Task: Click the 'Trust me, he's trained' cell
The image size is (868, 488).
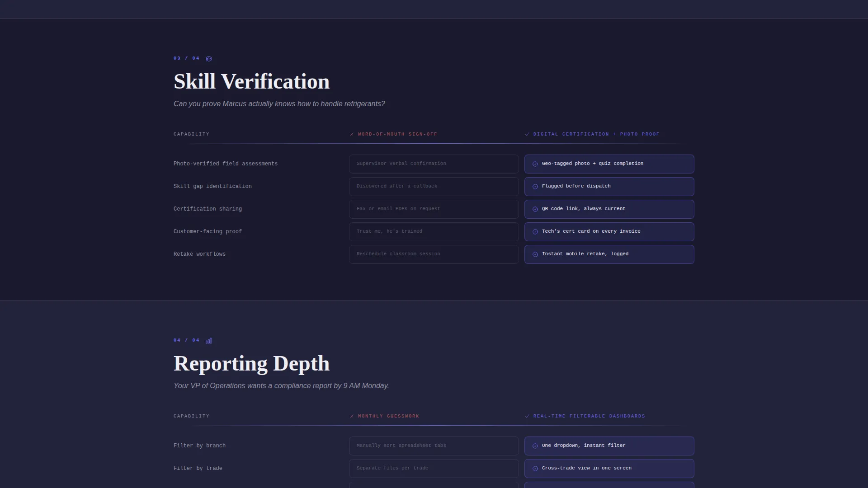Action: pos(434,232)
